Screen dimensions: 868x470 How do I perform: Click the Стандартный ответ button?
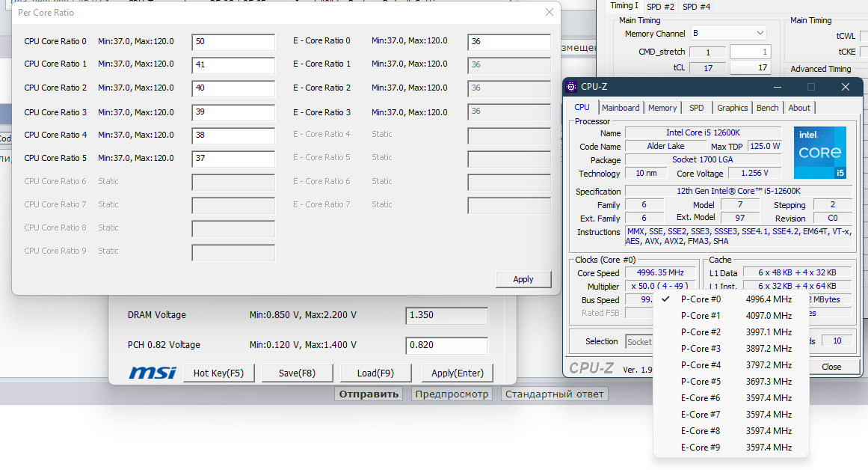tap(555, 394)
